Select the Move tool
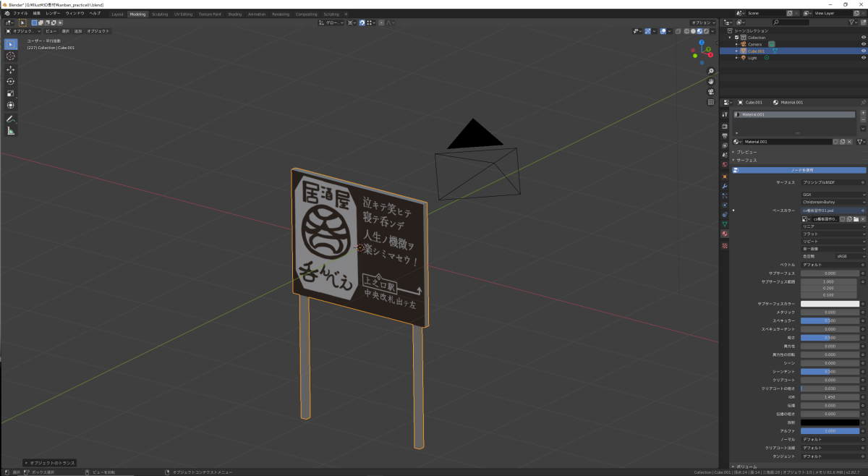The image size is (868, 476). click(11, 69)
